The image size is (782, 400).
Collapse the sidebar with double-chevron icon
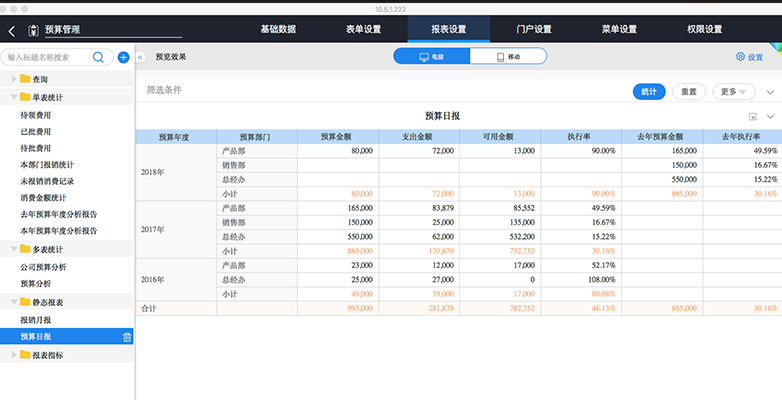tap(140, 57)
